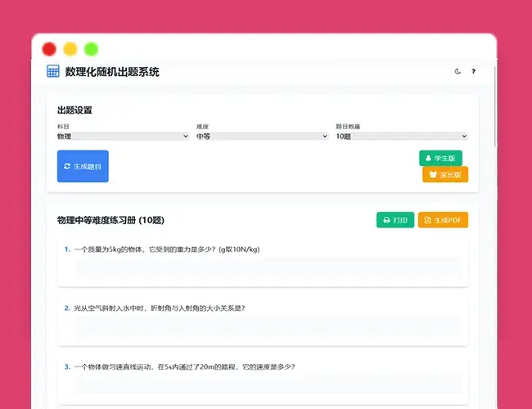Click question 1 text about 5kg object

[x=167, y=249]
